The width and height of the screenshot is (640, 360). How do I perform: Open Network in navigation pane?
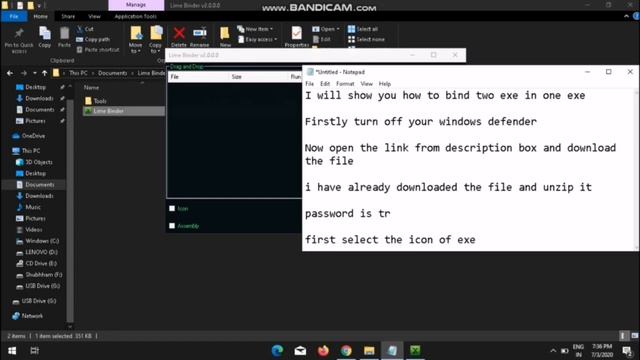[32, 316]
